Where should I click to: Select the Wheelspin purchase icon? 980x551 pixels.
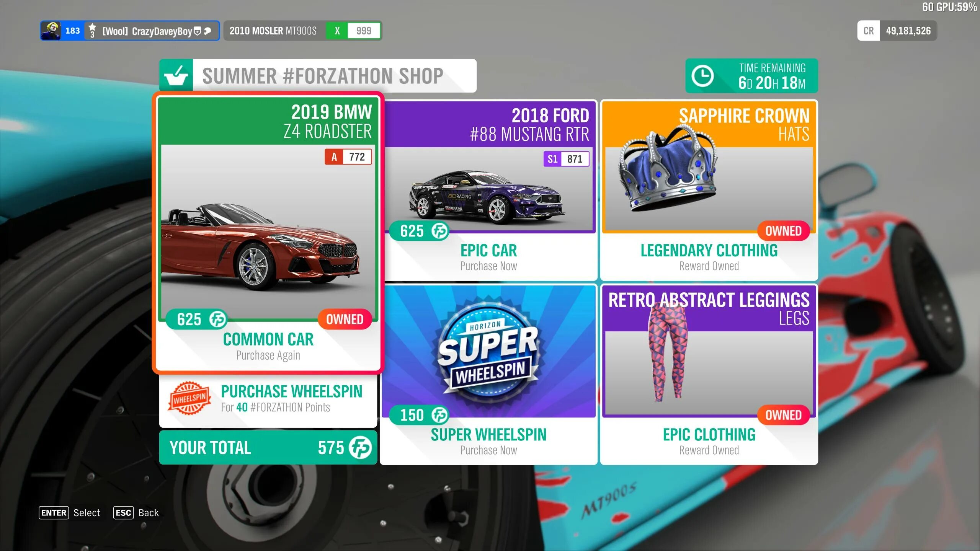click(191, 398)
